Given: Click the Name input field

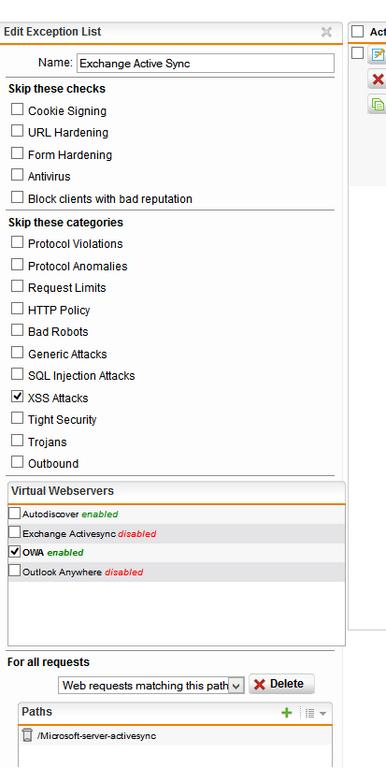Looking at the screenshot, I should [x=206, y=63].
